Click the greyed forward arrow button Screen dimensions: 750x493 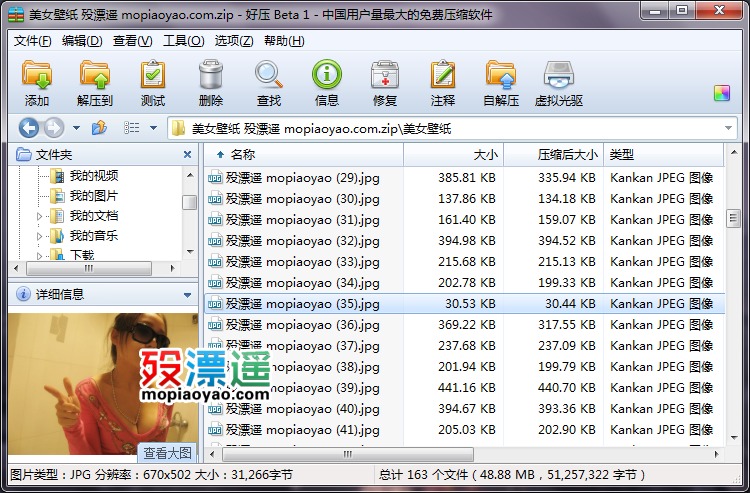(x=54, y=128)
